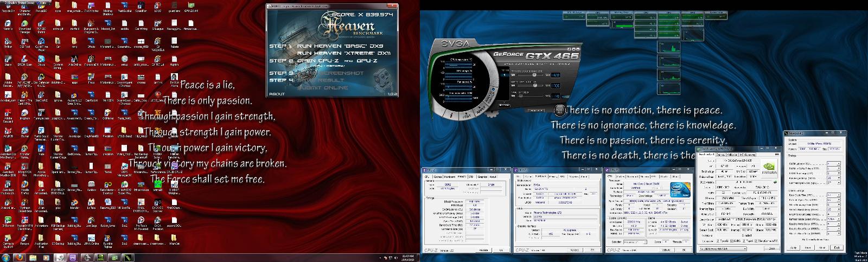Image resolution: width=868 pixels, height=262 pixels.
Task: Run Heaven 'Xtreme' DX11 in launcher
Action: tap(343, 54)
